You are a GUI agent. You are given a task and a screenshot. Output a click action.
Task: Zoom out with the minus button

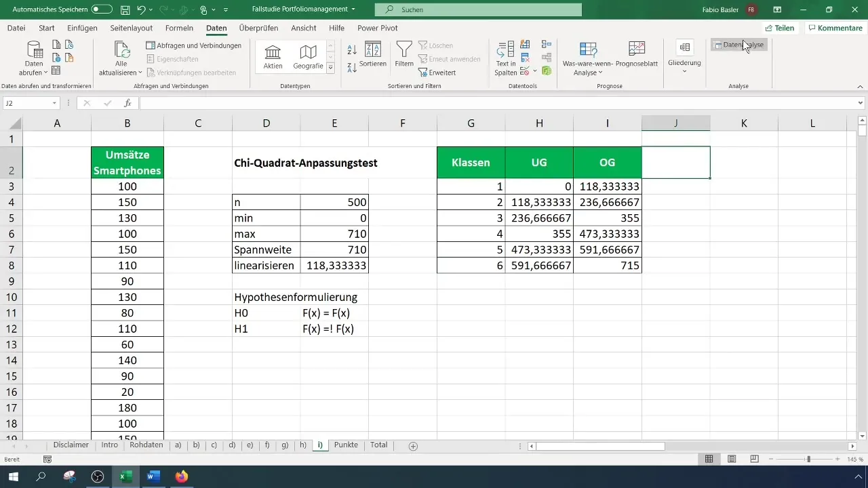click(771, 460)
